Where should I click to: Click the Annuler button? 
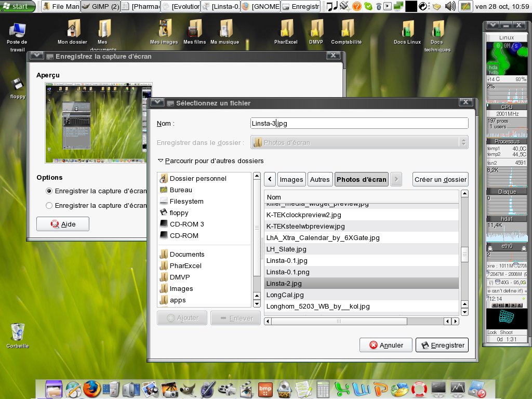tap(386, 345)
